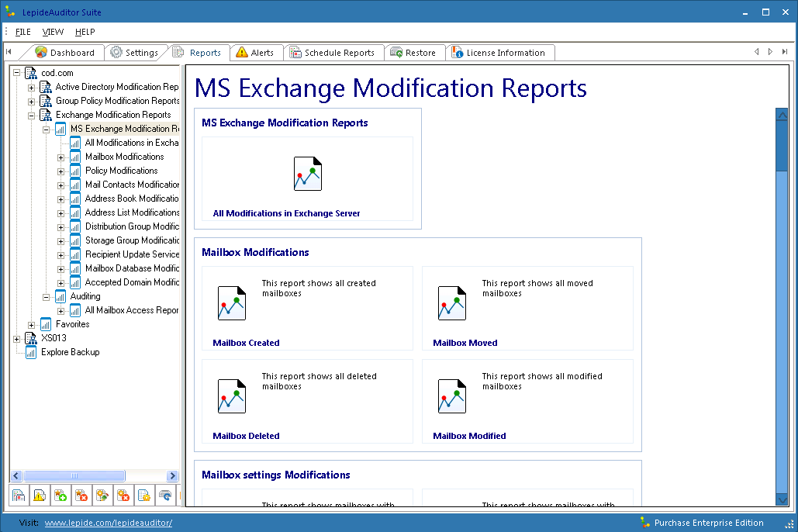798x532 pixels.
Task: Click the previous tab arrow at right of tab bar
Action: point(756,51)
